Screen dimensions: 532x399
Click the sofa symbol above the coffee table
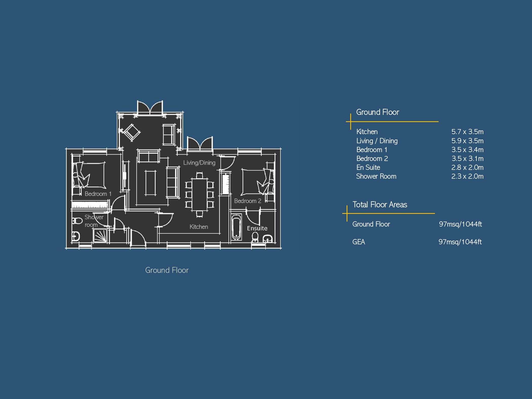point(149,156)
